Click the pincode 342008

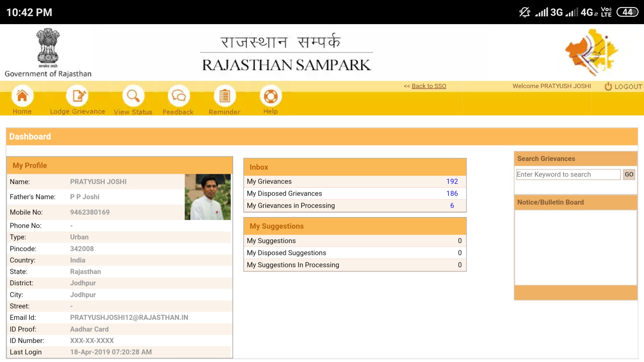pos(82,249)
